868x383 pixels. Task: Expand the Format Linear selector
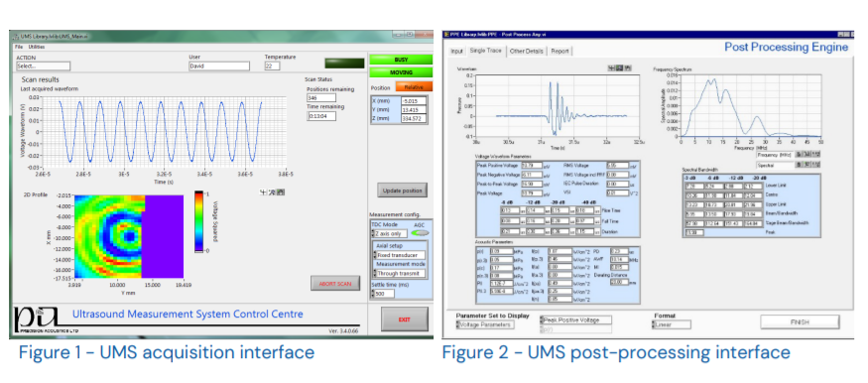pos(672,324)
